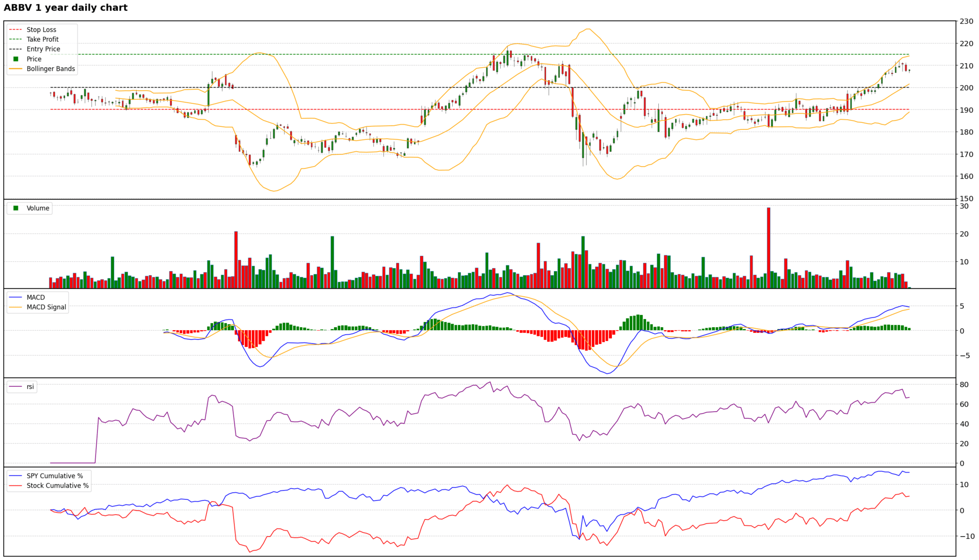Click the 80 label on RSI axis
This screenshot has width=979, height=560.
point(964,385)
